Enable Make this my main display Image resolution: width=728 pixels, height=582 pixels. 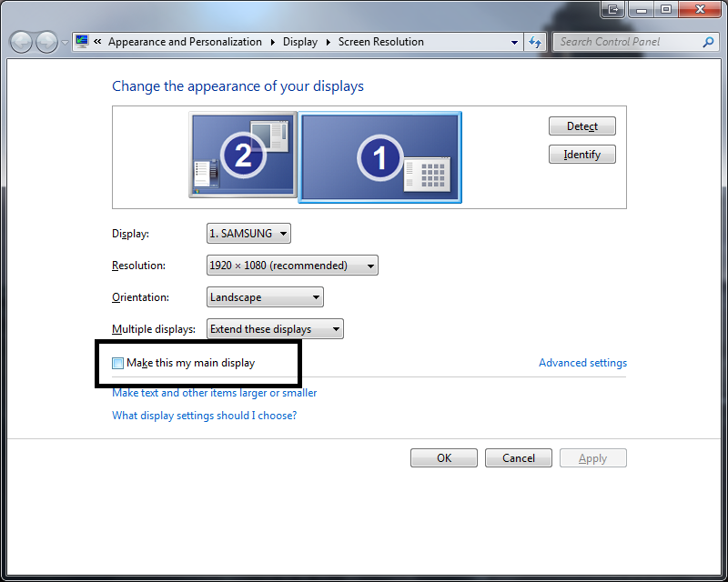pyautogui.click(x=117, y=362)
